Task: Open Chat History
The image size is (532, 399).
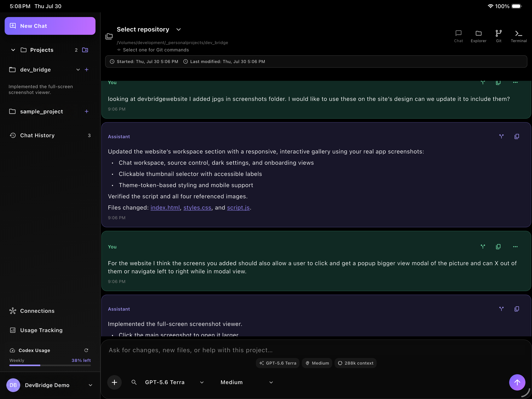Action: (x=50, y=135)
